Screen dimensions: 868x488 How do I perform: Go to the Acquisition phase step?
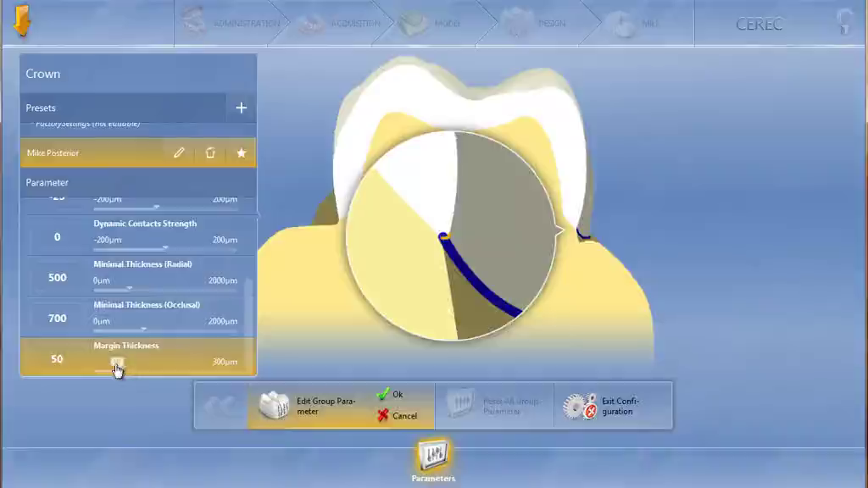[339, 23]
